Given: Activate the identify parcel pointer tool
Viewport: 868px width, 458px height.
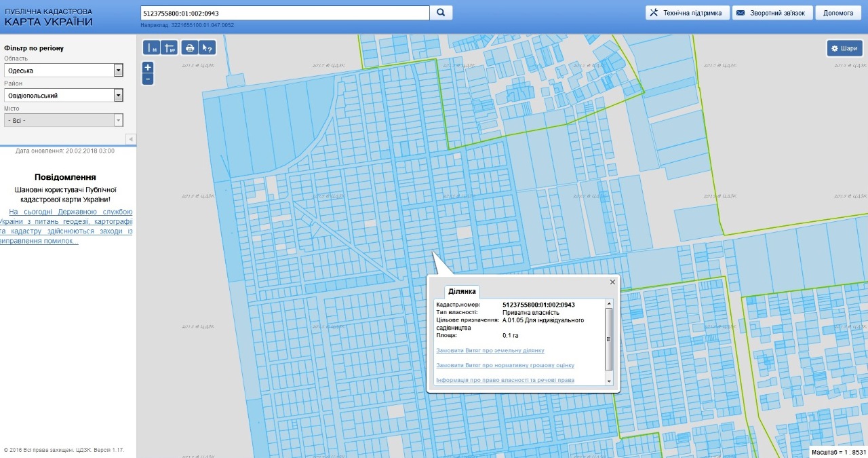Looking at the screenshot, I should (x=208, y=47).
